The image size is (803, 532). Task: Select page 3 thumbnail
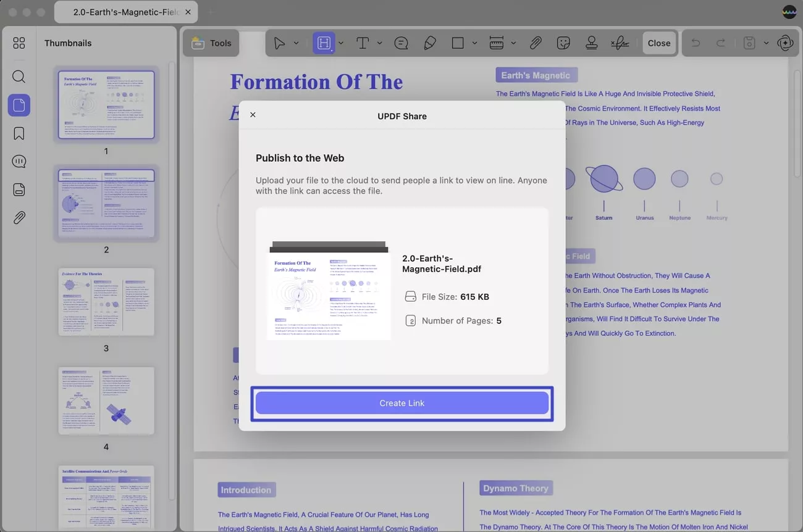click(x=106, y=302)
